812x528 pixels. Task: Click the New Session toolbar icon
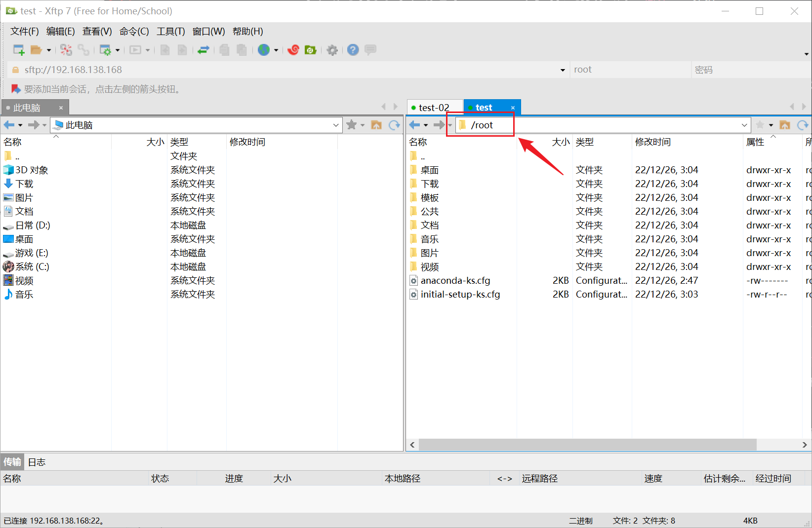(x=19, y=50)
